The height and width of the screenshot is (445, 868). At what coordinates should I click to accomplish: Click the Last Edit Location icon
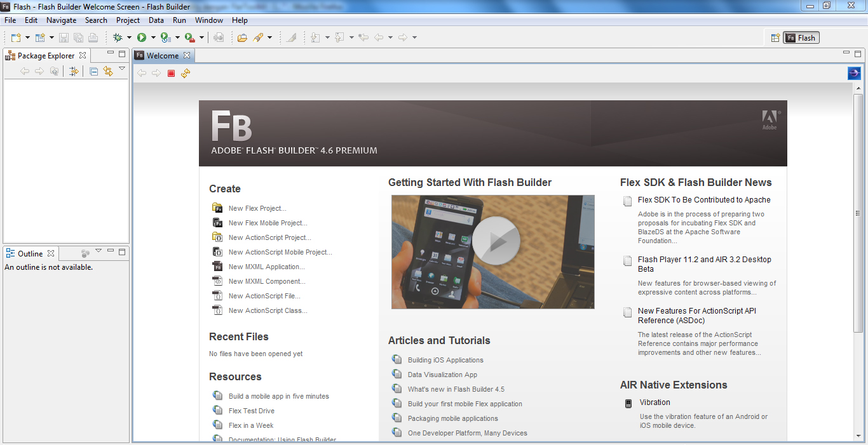coord(363,37)
